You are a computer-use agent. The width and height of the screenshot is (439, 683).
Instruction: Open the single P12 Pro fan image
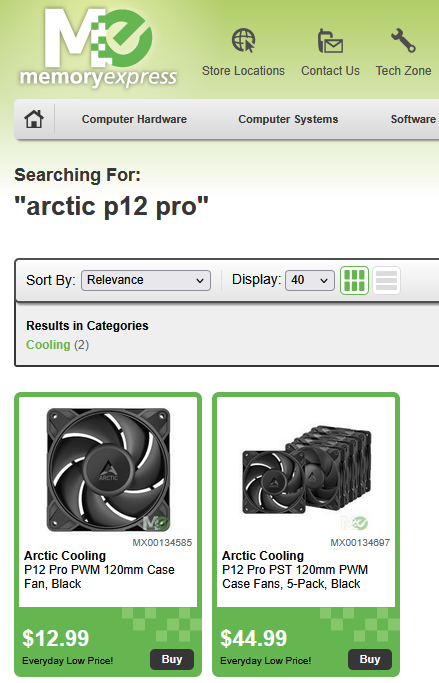pos(108,470)
